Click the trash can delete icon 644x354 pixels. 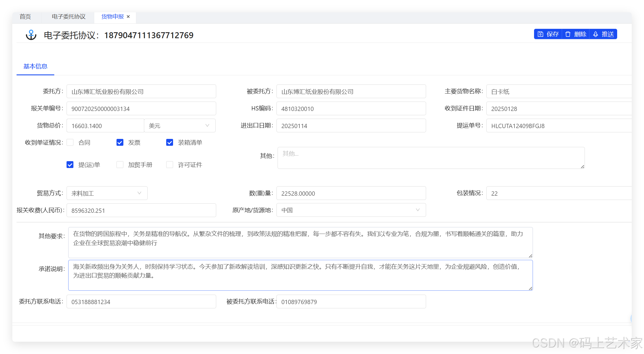pyautogui.click(x=568, y=34)
